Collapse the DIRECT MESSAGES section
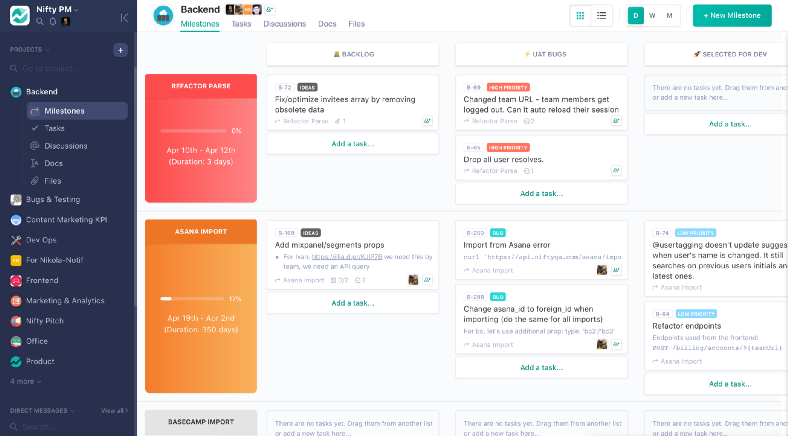 72,410
